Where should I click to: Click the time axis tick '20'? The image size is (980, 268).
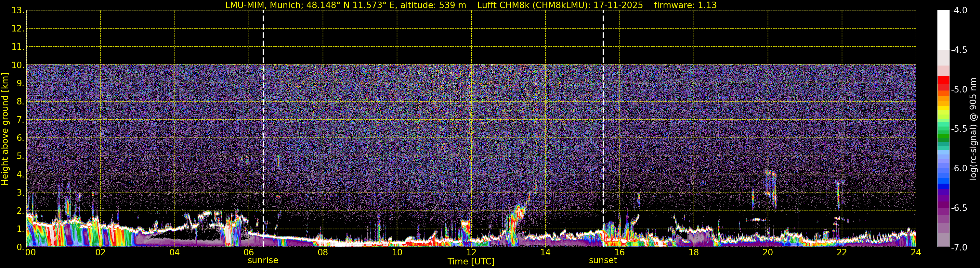(768, 252)
